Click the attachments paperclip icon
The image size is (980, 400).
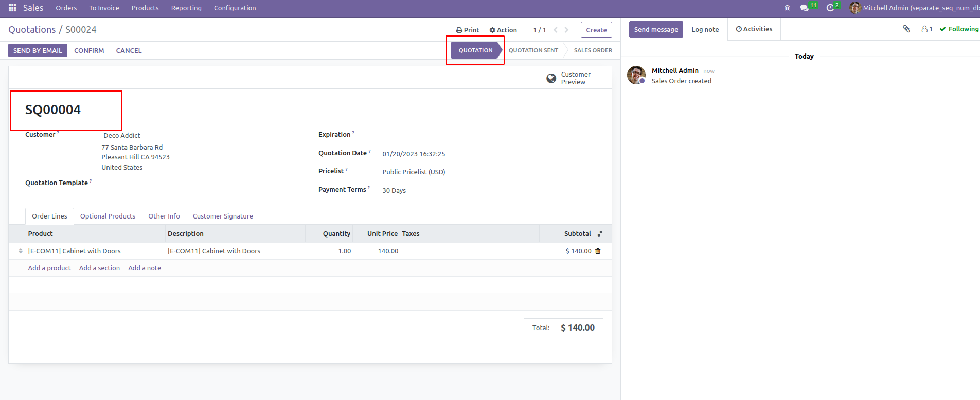tap(906, 29)
